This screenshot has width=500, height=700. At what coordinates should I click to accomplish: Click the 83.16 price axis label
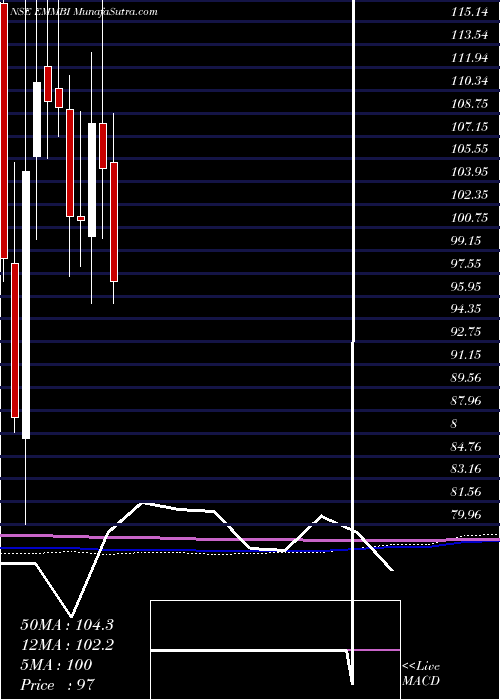pyautogui.click(x=466, y=470)
